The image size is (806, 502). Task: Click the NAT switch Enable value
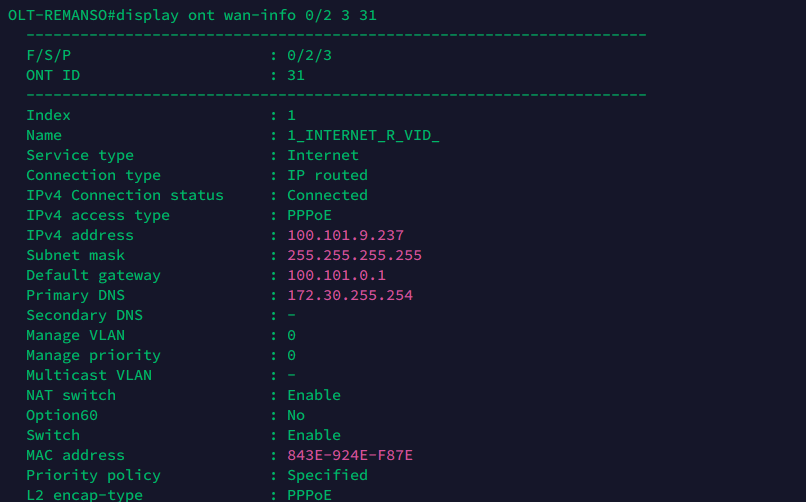tap(313, 395)
